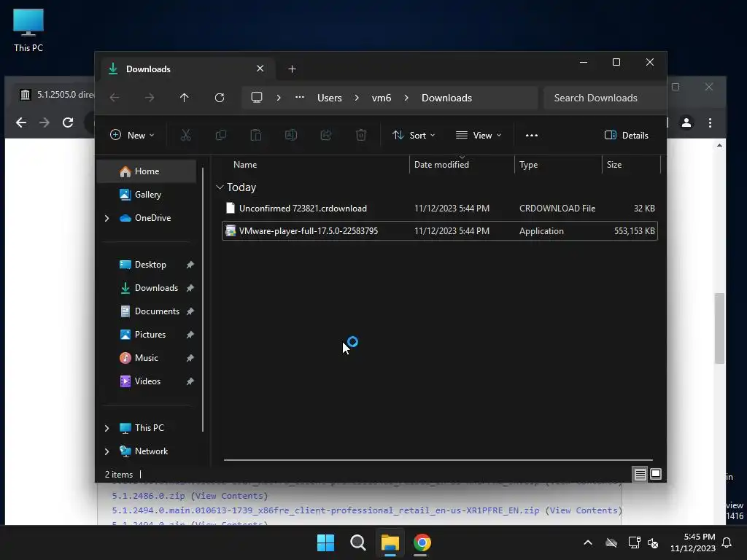Open the New dropdown menu
Image resolution: width=747 pixels, height=560 pixels.
tap(132, 135)
